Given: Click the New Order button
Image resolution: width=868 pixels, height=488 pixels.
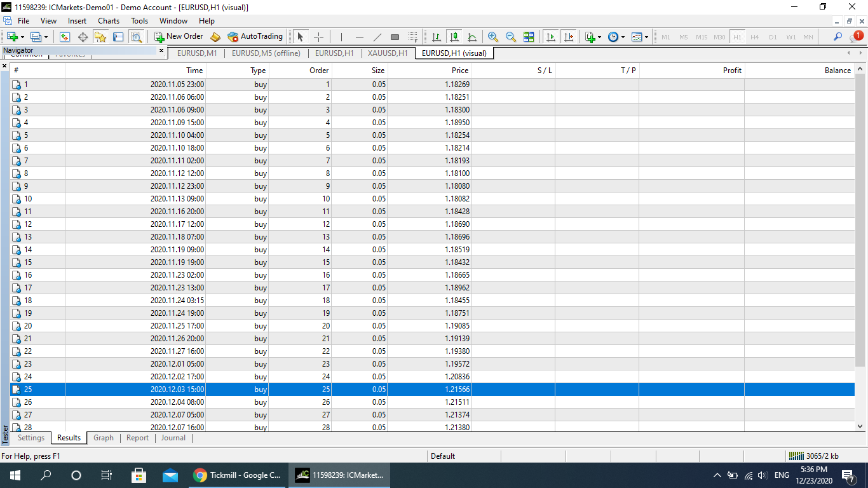Looking at the screenshot, I should point(179,37).
